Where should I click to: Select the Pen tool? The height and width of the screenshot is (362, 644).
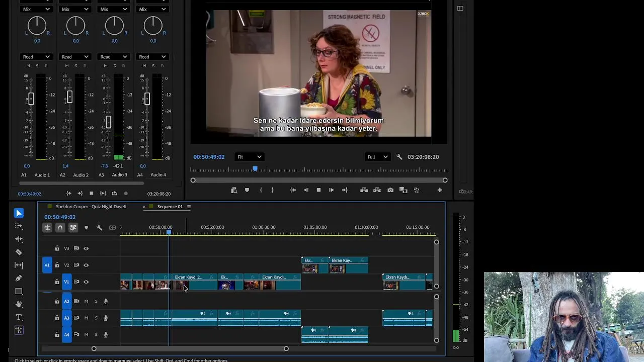pyautogui.click(x=19, y=278)
